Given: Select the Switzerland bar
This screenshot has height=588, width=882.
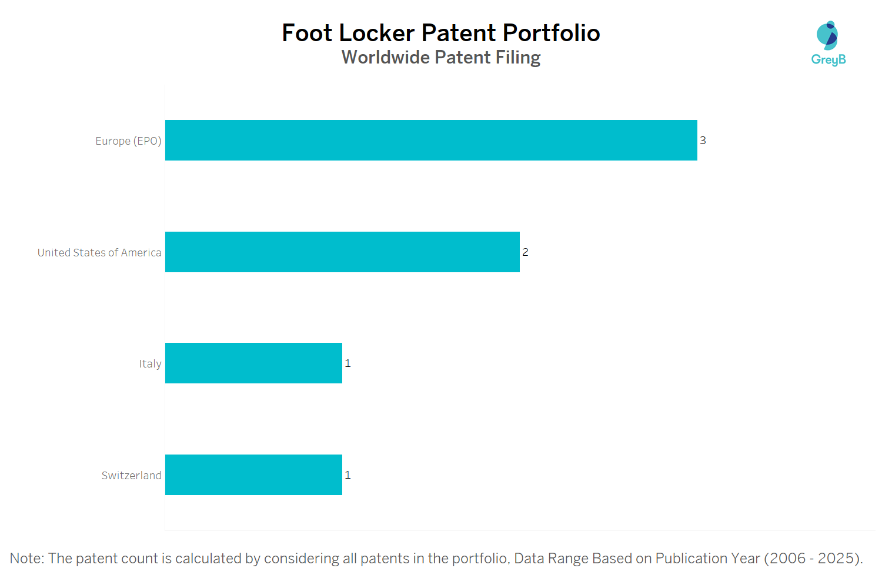Looking at the screenshot, I should pyautogui.click(x=253, y=475).
